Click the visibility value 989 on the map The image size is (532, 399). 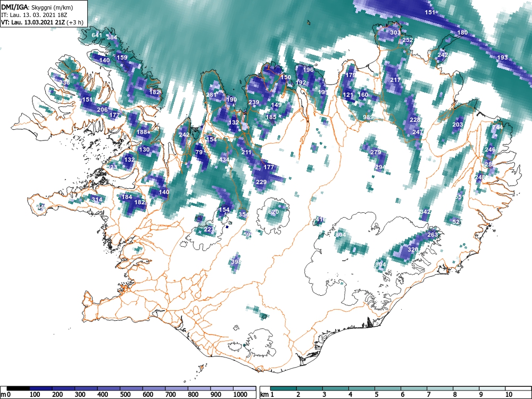(368, 117)
